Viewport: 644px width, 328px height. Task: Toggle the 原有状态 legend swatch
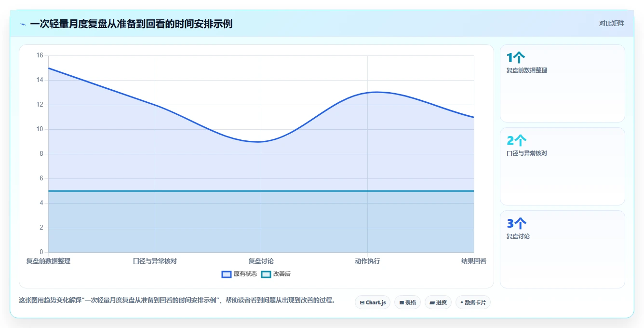227,274
